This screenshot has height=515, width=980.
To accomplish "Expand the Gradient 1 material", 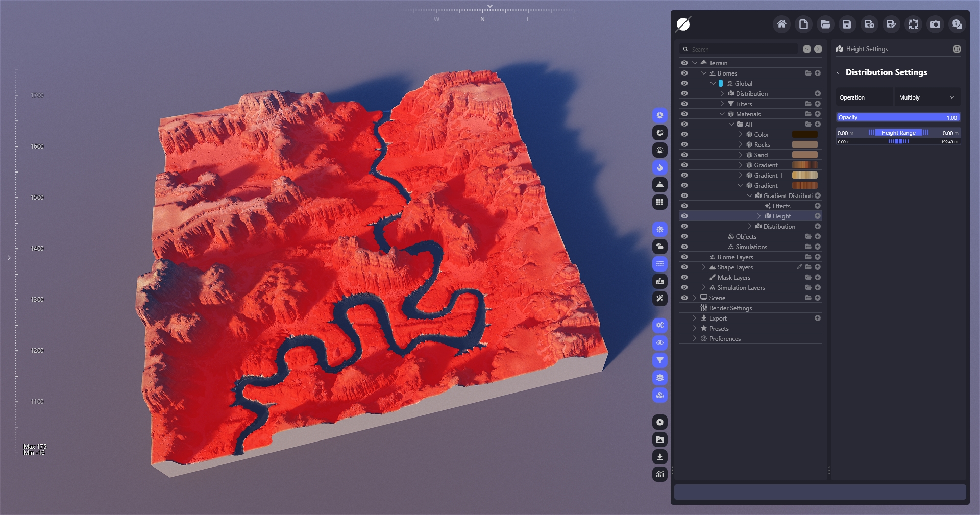I will coord(741,175).
